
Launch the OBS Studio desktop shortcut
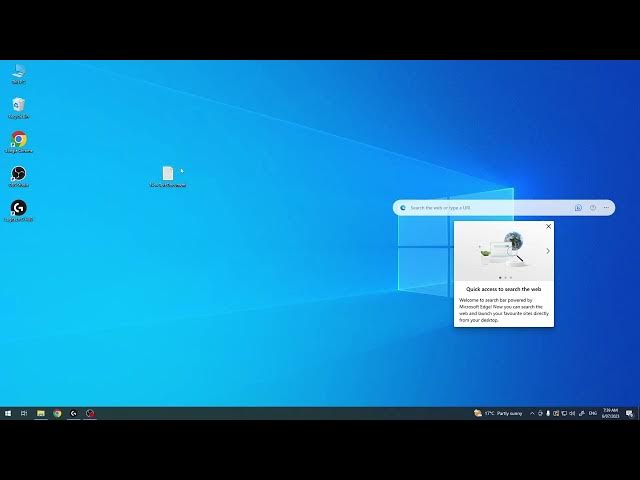coord(18,177)
